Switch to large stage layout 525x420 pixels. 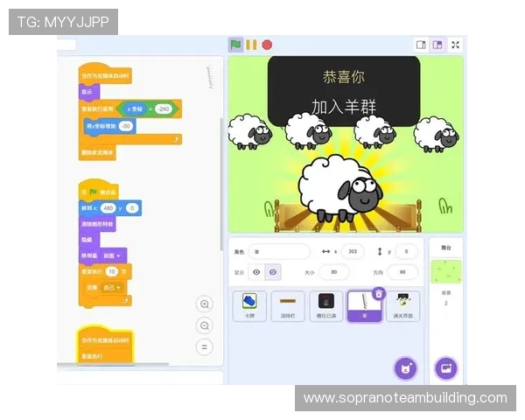pos(437,45)
